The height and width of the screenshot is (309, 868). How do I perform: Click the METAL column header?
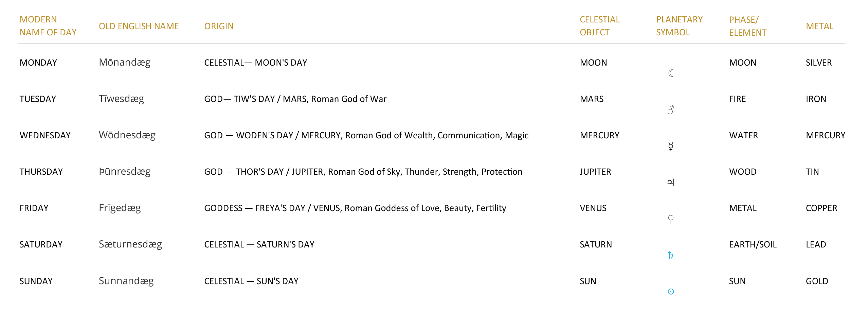coord(820,26)
